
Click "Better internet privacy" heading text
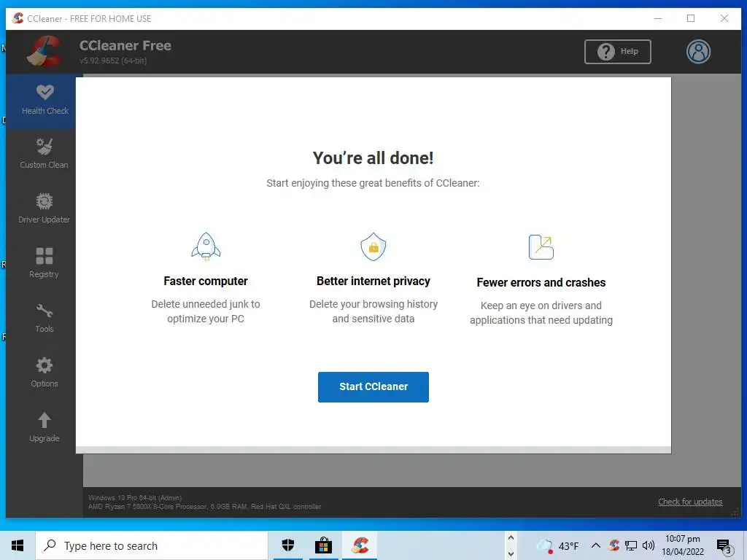(373, 281)
